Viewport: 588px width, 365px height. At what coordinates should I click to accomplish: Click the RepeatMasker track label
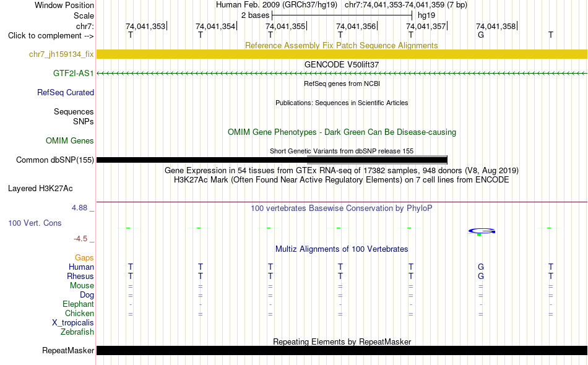point(68,350)
